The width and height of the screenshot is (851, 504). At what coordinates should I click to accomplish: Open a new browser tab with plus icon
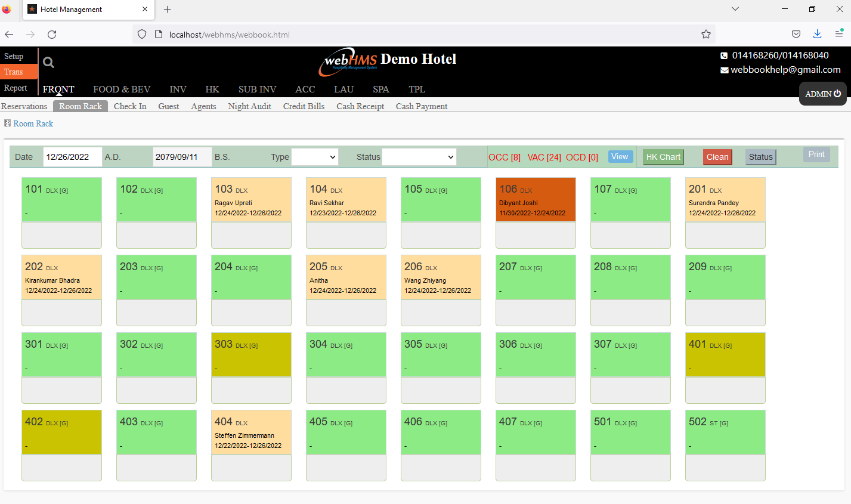pos(168,10)
